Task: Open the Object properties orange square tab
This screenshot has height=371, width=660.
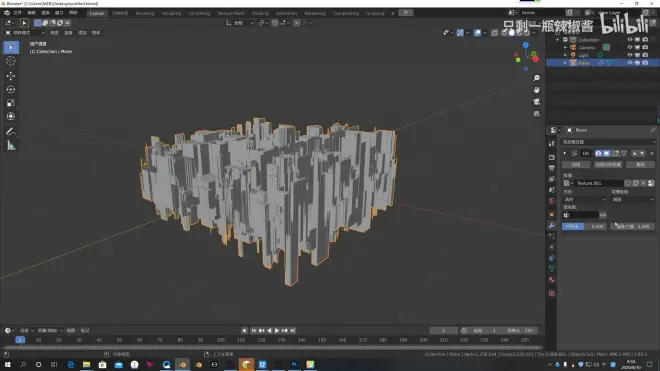Action: (x=551, y=215)
